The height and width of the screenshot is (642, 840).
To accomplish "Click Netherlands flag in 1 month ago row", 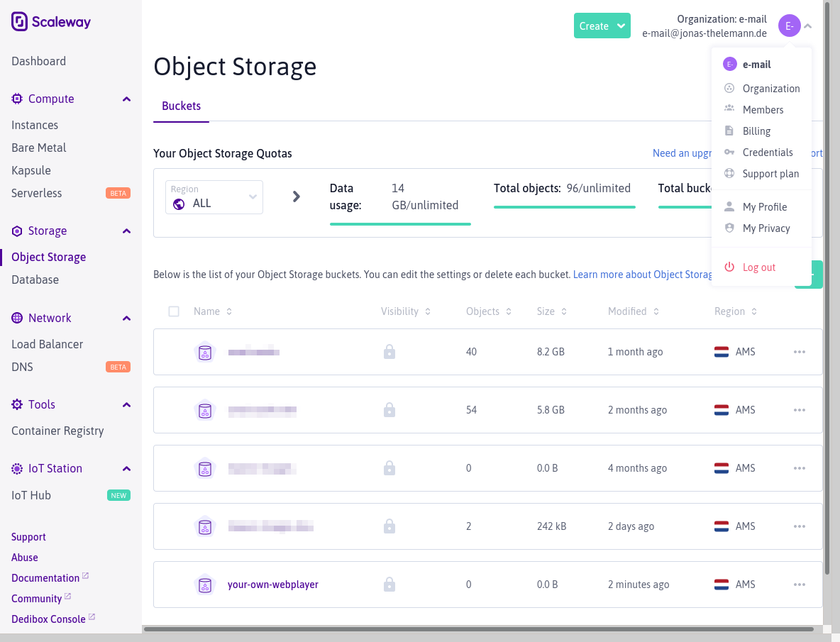I will coord(721,352).
